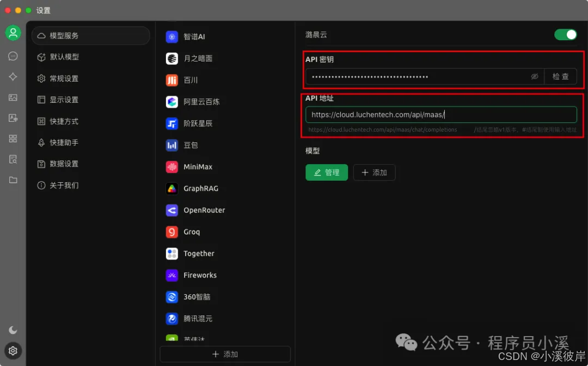Open 快捷方式 settings section
Screen dimensions: 588x366
pyautogui.click(x=91, y=121)
